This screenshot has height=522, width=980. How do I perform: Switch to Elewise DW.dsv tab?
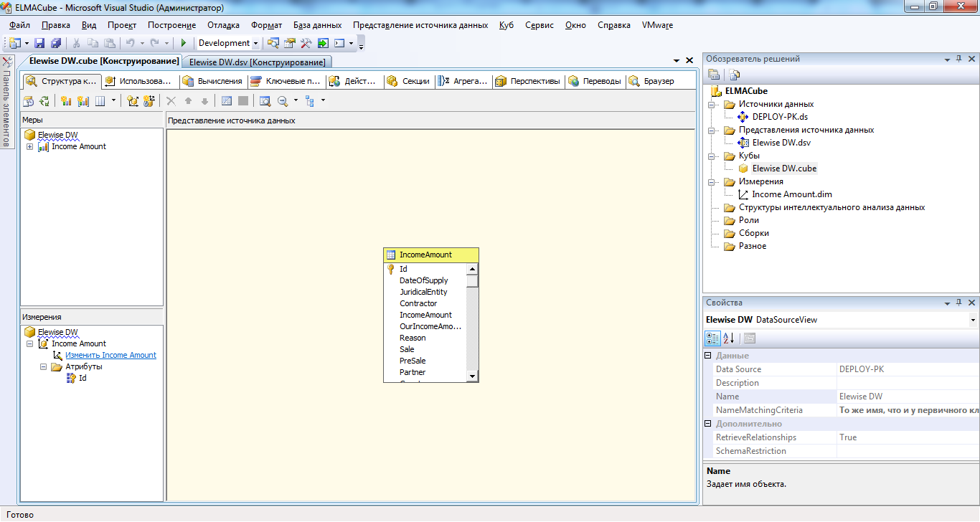coord(257,62)
